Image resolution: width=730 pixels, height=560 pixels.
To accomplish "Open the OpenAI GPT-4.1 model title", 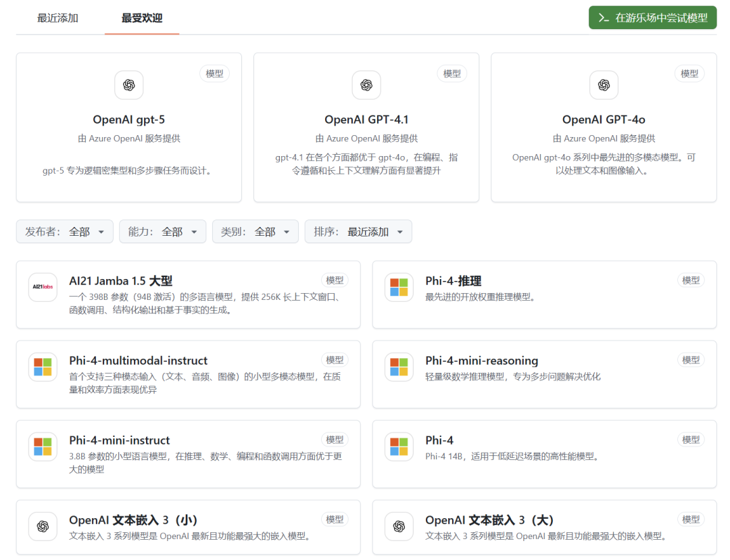I will coord(366,120).
